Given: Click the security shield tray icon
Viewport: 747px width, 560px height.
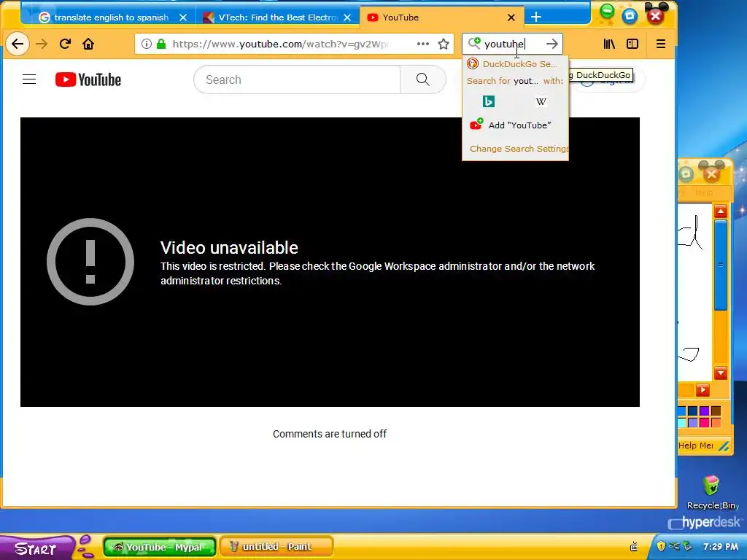Looking at the screenshot, I should (x=661, y=546).
